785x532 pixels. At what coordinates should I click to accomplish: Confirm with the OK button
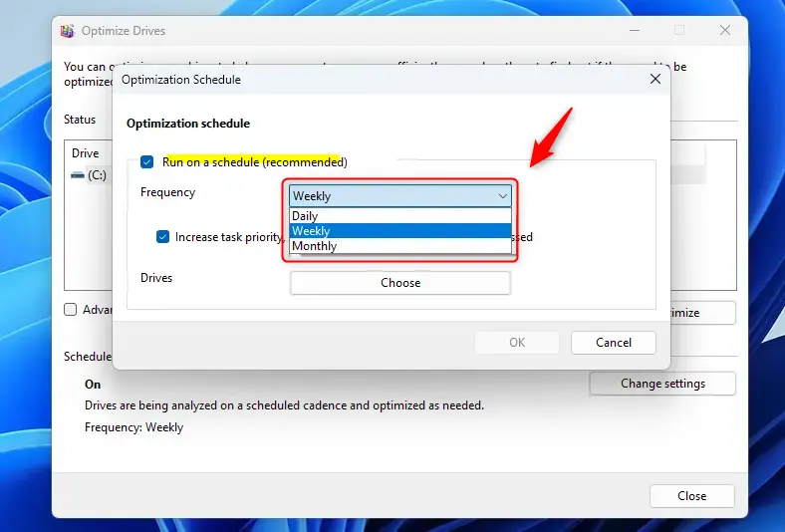tap(517, 343)
